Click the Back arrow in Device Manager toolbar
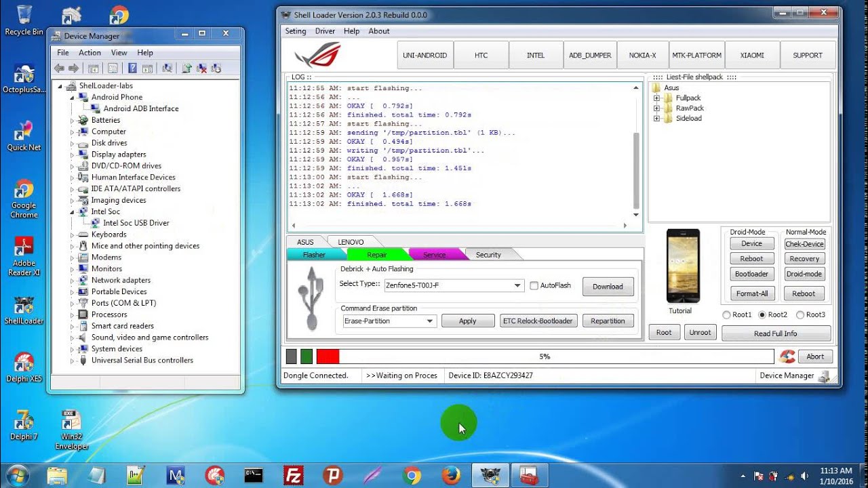This screenshot has height=488, width=868. tap(59, 68)
